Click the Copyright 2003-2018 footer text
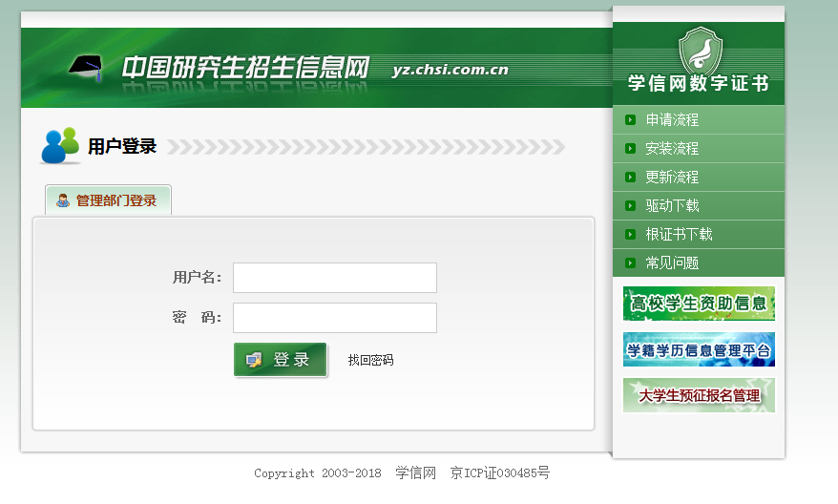This screenshot has height=504, width=838. click(x=318, y=473)
